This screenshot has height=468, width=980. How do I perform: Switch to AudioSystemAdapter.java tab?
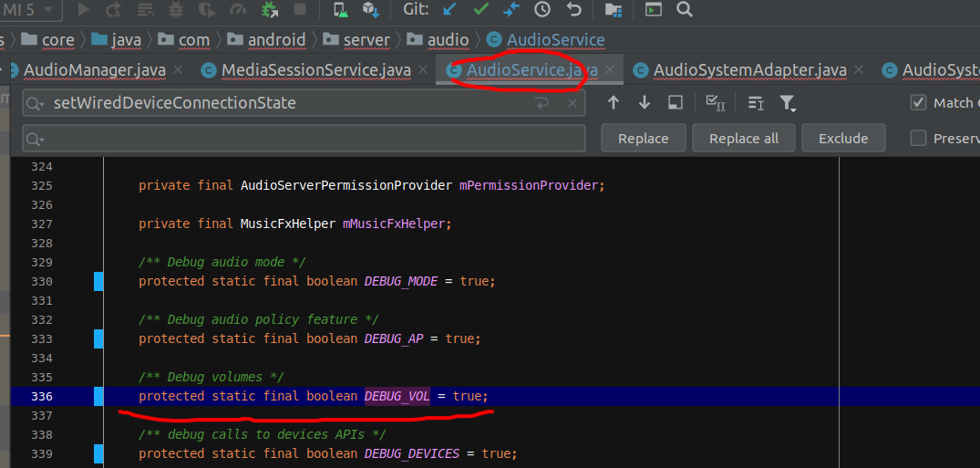(x=749, y=70)
